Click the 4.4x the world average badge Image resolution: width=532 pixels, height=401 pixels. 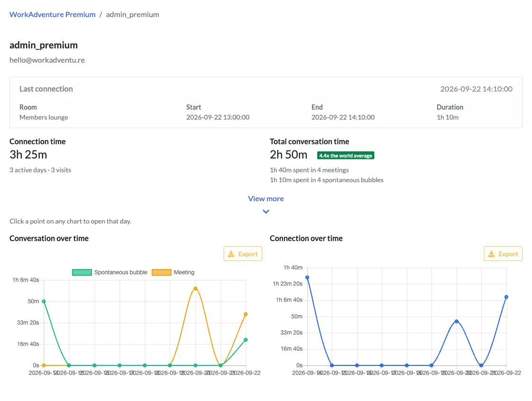coord(345,156)
